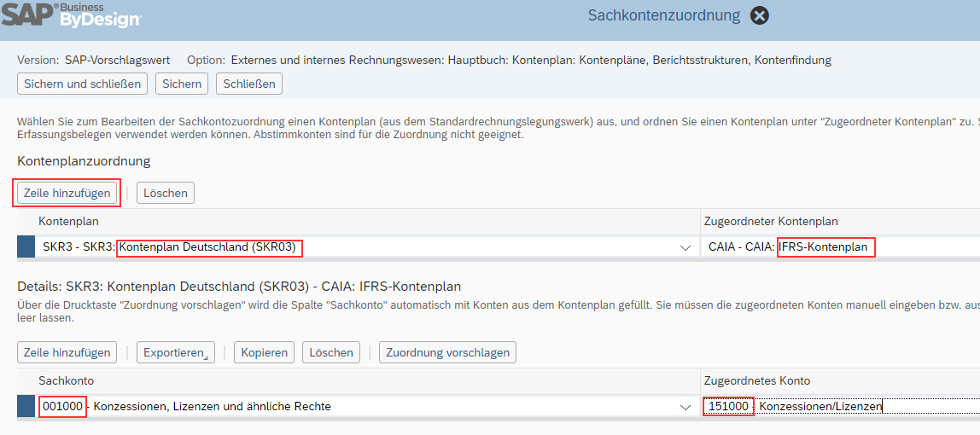Click the Sachkonto column header

pos(67,380)
